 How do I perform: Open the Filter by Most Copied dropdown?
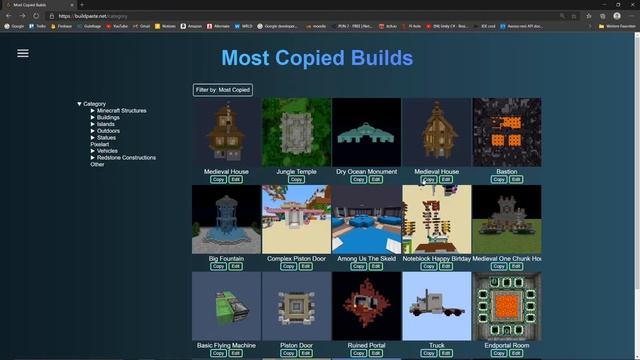(x=223, y=90)
